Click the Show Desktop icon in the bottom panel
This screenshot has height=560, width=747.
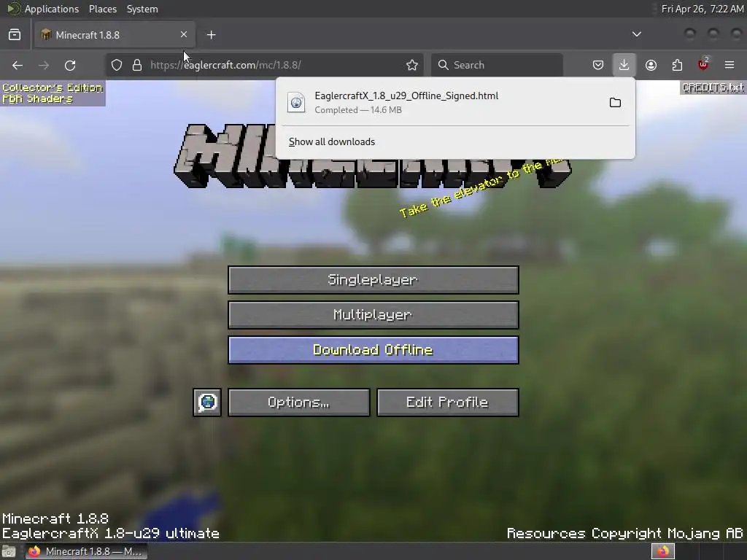click(9, 551)
